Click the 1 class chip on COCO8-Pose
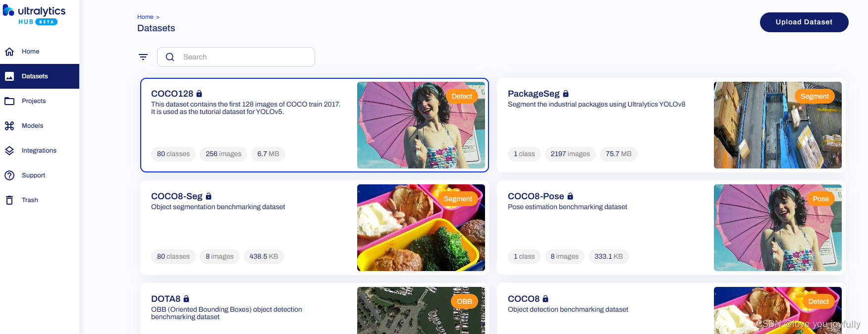868x334 pixels. point(524,256)
